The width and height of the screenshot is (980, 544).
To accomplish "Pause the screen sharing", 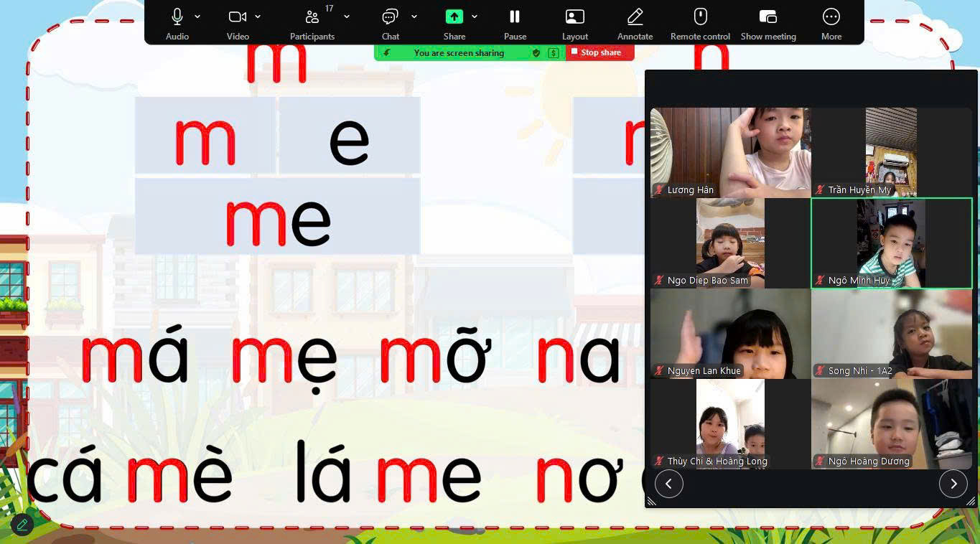I will point(515,16).
